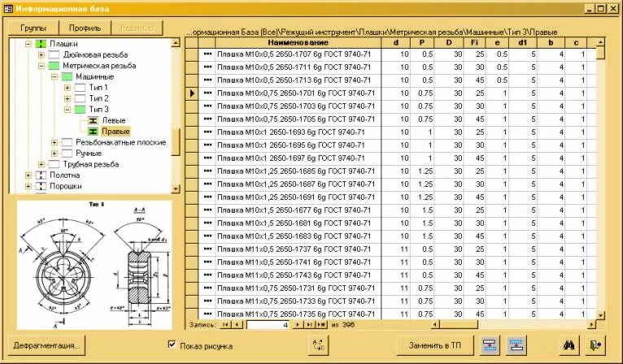The image size is (623, 364).
Task: Click ellipsis button for row Плашка М10х1 2650-1693
Action: (207, 132)
